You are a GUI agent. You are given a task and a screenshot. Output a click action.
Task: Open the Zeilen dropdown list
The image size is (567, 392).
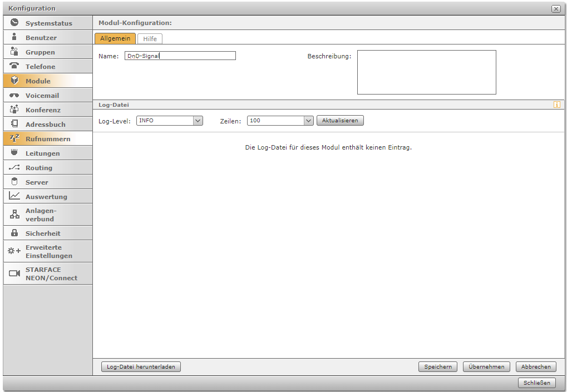click(x=309, y=120)
